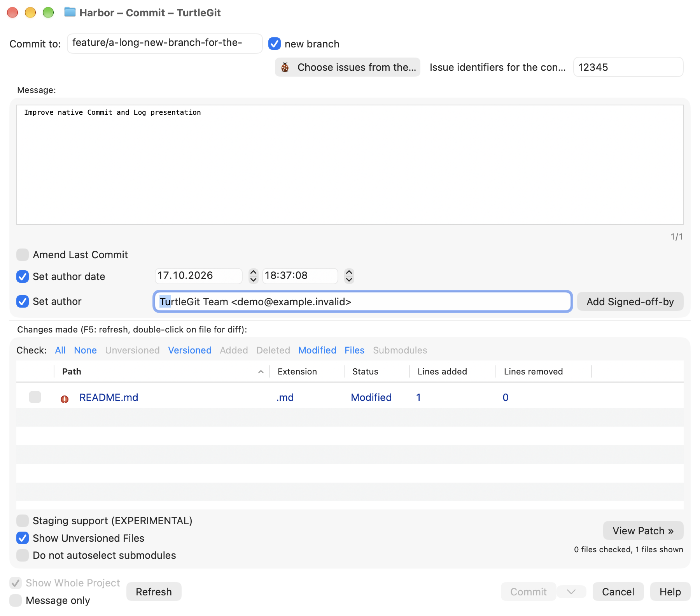Uncheck Show Unversioned Files
This screenshot has width=700, height=616.
pos(23,538)
